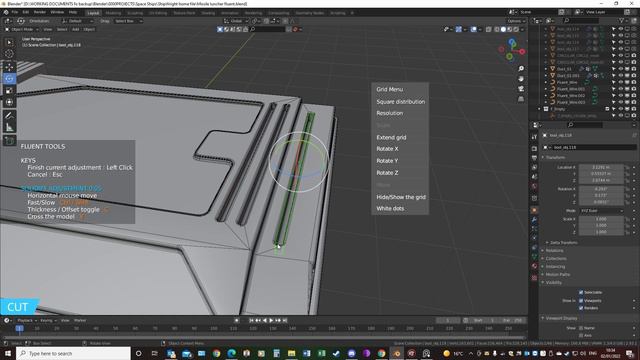Click the navigation gizmo Z axis
Screen dimensions: 640x360
(512, 42)
